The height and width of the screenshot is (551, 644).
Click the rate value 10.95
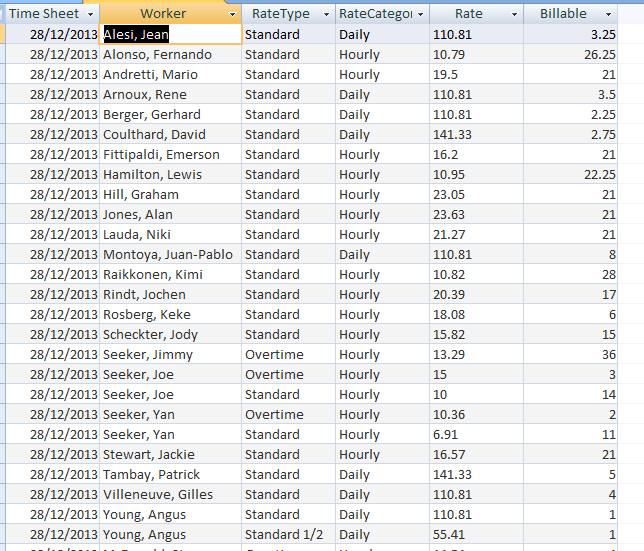click(x=476, y=174)
